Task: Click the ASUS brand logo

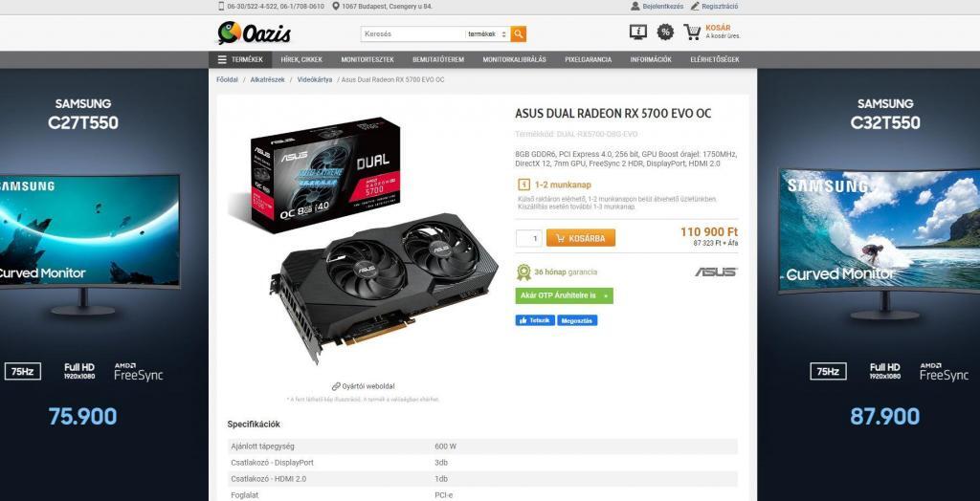Action: pos(716,272)
